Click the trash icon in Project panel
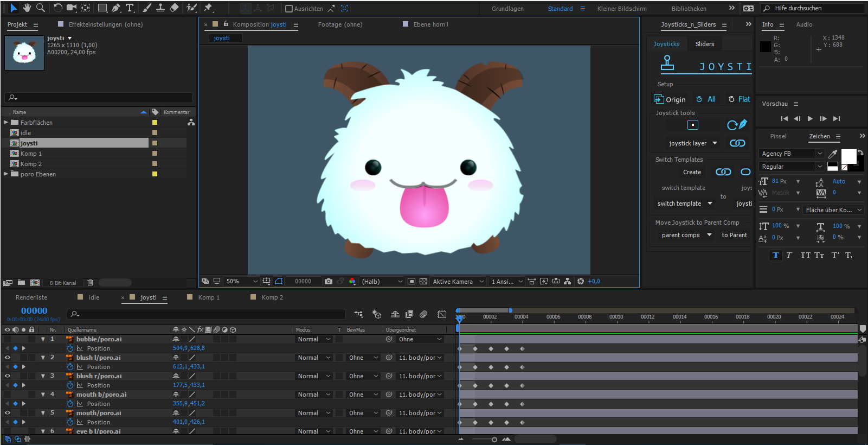 click(90, 282)
